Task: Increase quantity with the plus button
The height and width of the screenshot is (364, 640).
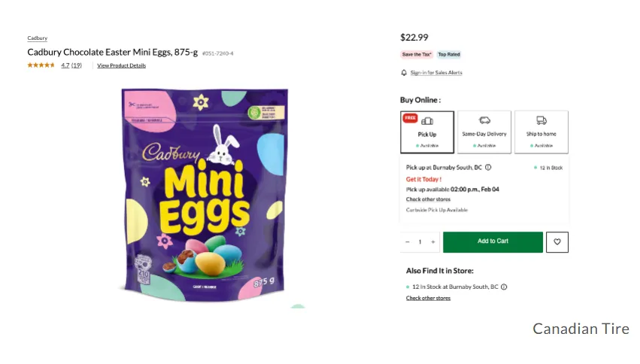Action: point(433,242)
